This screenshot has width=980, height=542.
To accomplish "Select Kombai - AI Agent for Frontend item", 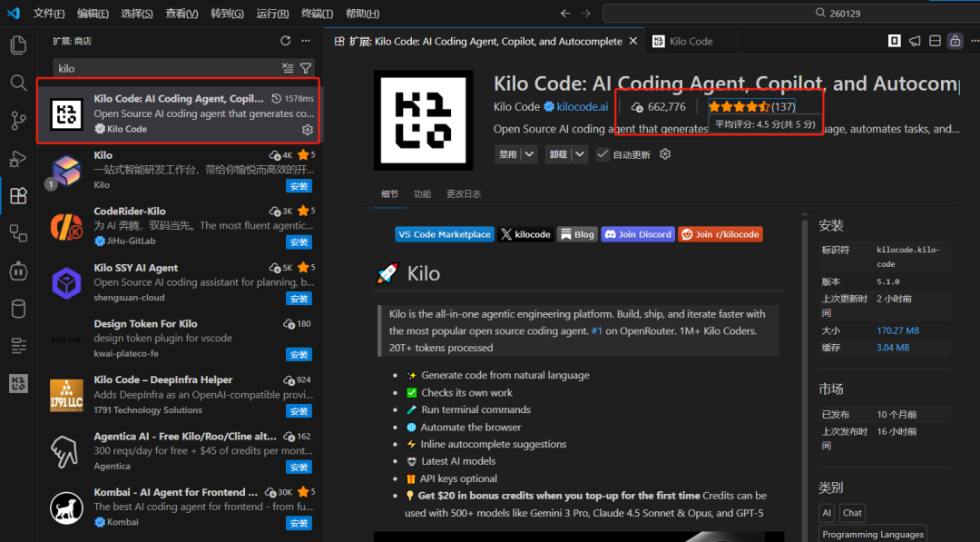I will (x=179, y=507).
